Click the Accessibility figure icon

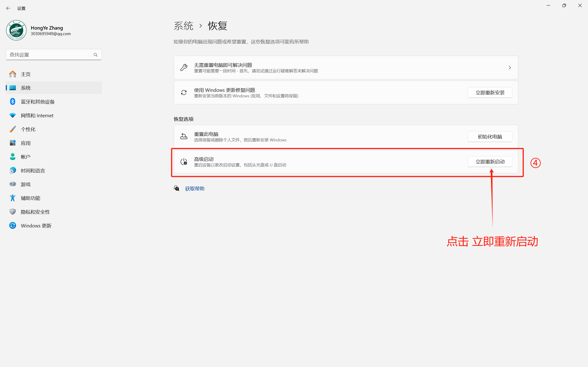click(13, 198)
